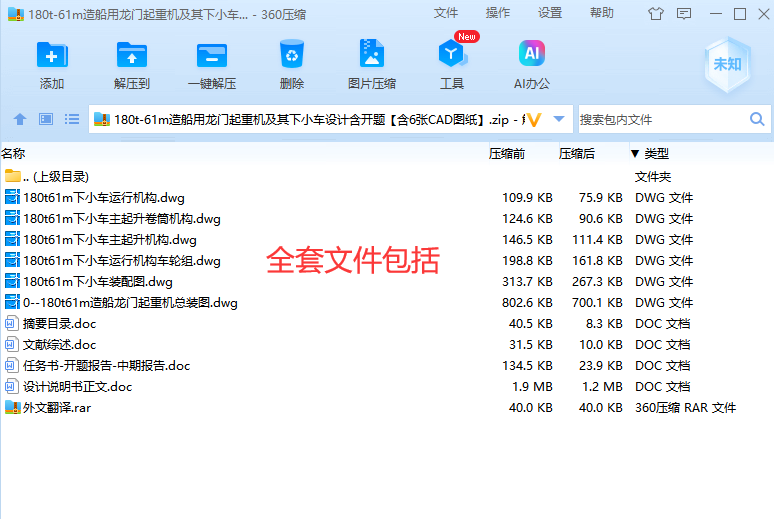
Task: Sort by the 压缩前 column header
Action: tap(506, 154)
